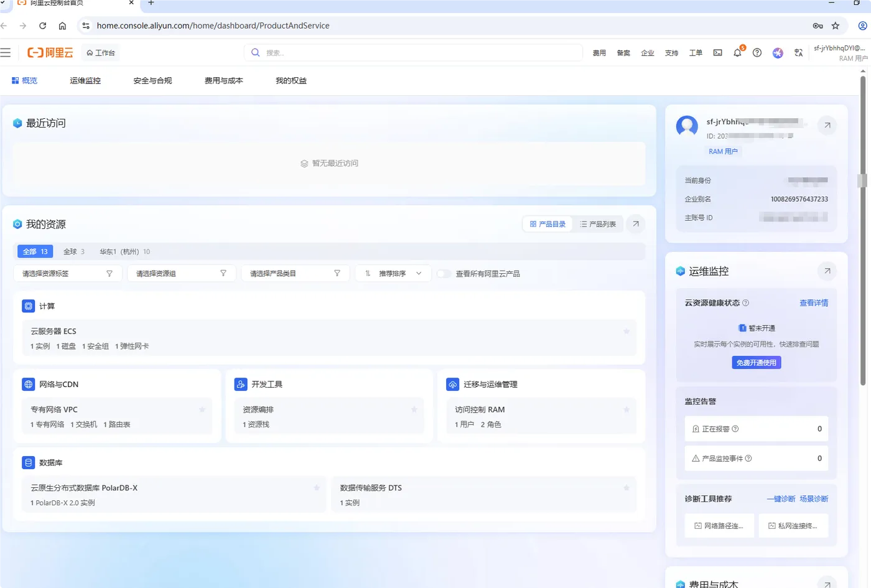Click the 免费开通使用 button
Viewport: 871px width, 588px height.
[x=757, y=363]
